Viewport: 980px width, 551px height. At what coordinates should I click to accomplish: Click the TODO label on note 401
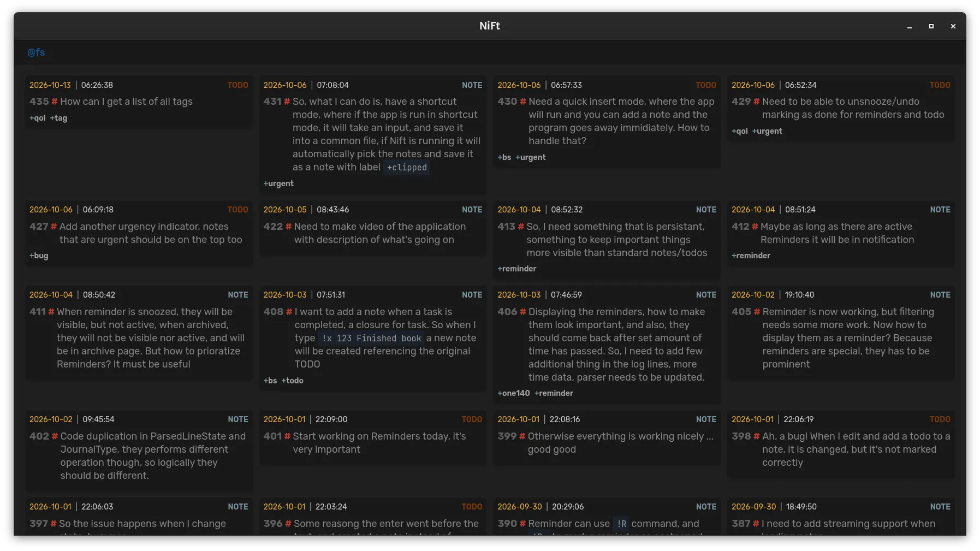point(472,419)
